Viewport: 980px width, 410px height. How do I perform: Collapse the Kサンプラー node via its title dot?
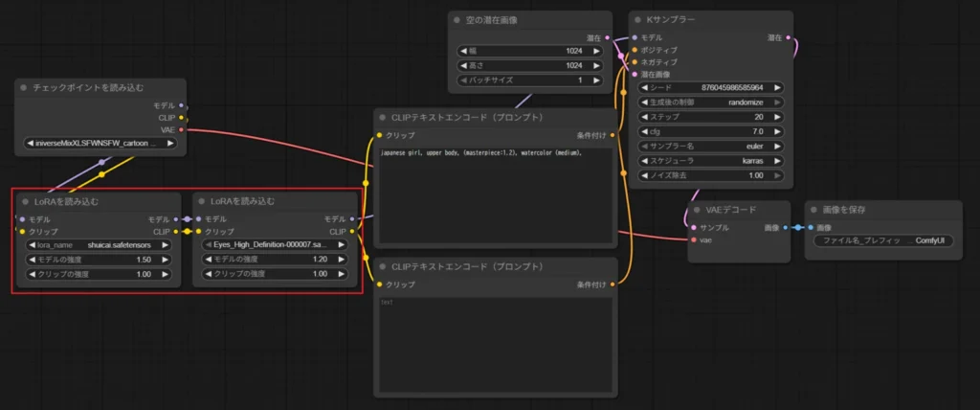click(638, 20)
